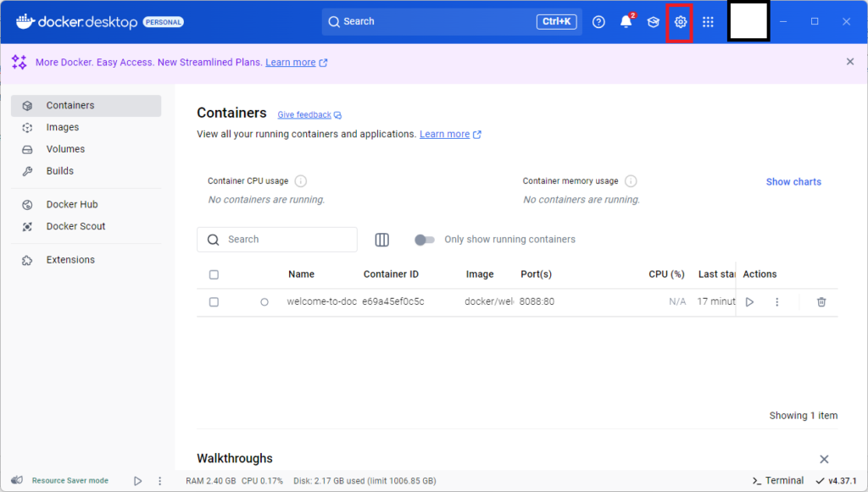
Task: Click the Container ID column header
Action: coord(391,274)
